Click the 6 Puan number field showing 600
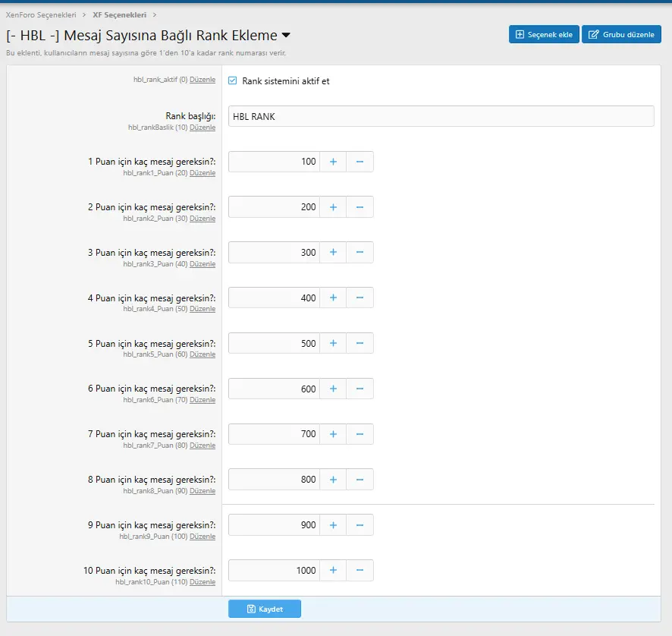The image size is (672, 636). click(x=274, y=389)
